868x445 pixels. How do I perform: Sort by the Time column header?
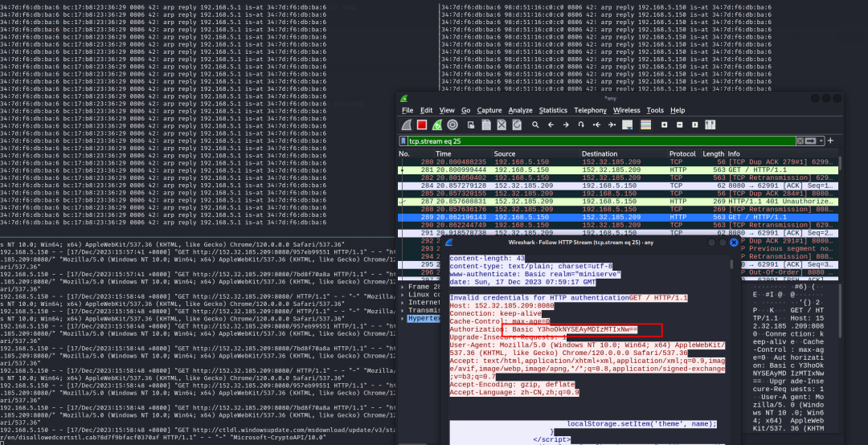(464, 154)
